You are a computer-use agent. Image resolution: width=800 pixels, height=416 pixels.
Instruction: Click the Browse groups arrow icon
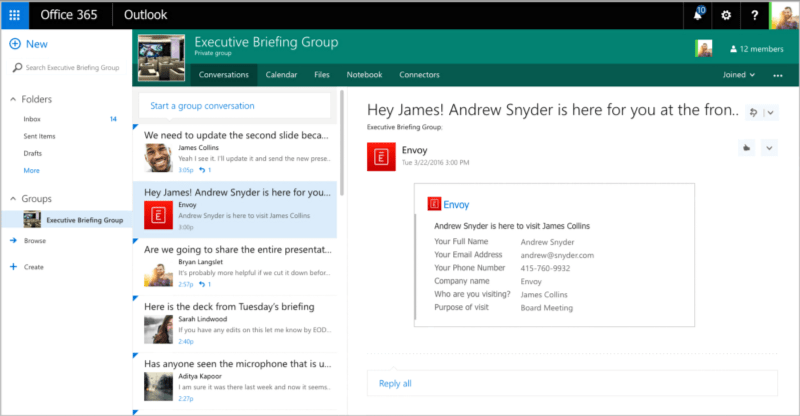pos(13,240)
